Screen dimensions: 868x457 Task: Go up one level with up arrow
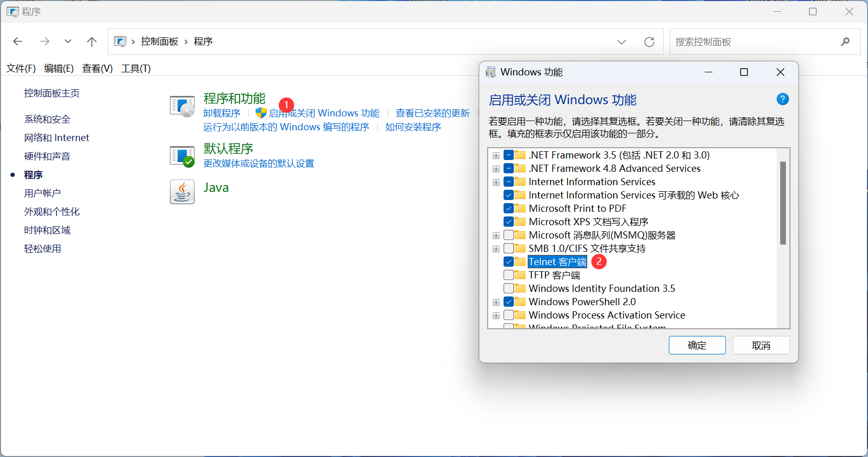(x=92, y=42)
